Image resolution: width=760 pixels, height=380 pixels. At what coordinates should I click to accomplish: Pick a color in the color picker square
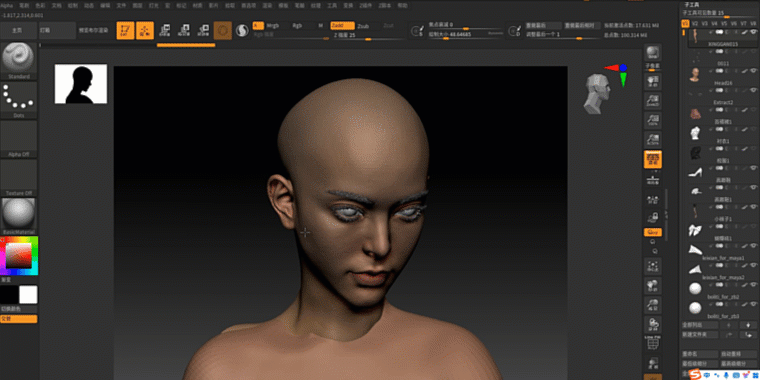(x=18, y=255)
